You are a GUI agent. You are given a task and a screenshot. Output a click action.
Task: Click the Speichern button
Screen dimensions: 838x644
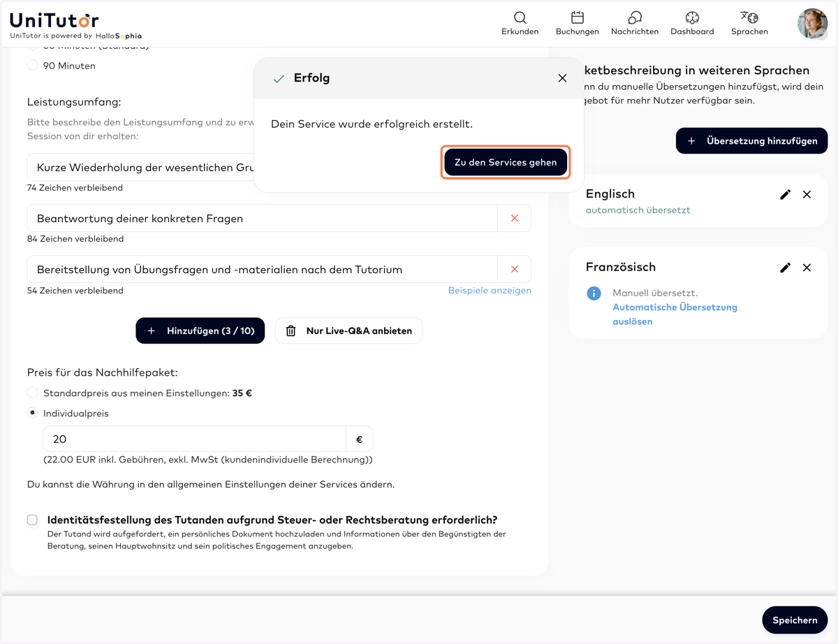[795, 620]
